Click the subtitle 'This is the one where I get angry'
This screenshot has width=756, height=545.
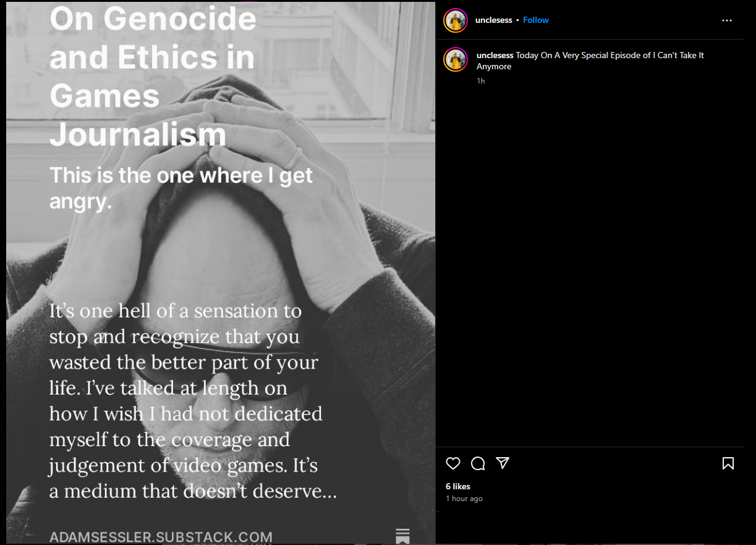point(181,188)
